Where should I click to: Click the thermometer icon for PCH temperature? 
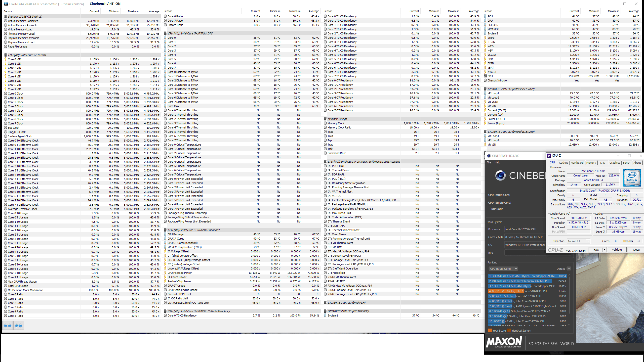point(485,16)
